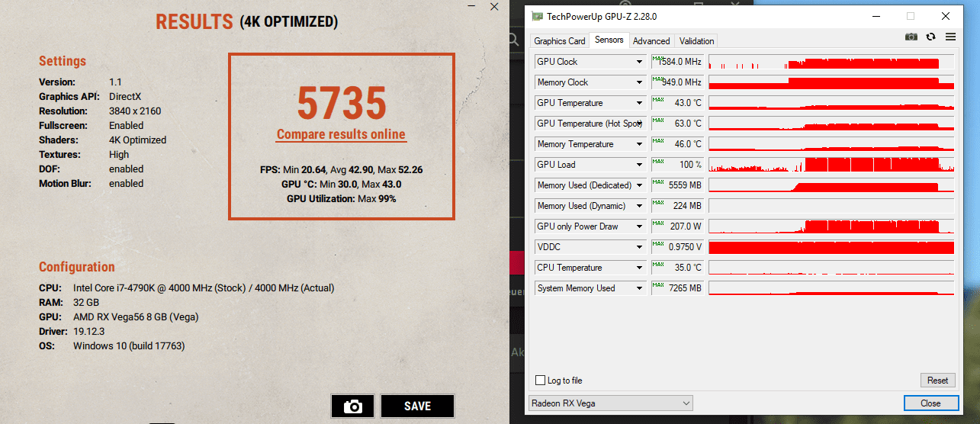Image resolution: width=980 pixels, height=424 pixels.
Task: Click the GPU Utilization Max 99% line
Action: click(341, 199)
